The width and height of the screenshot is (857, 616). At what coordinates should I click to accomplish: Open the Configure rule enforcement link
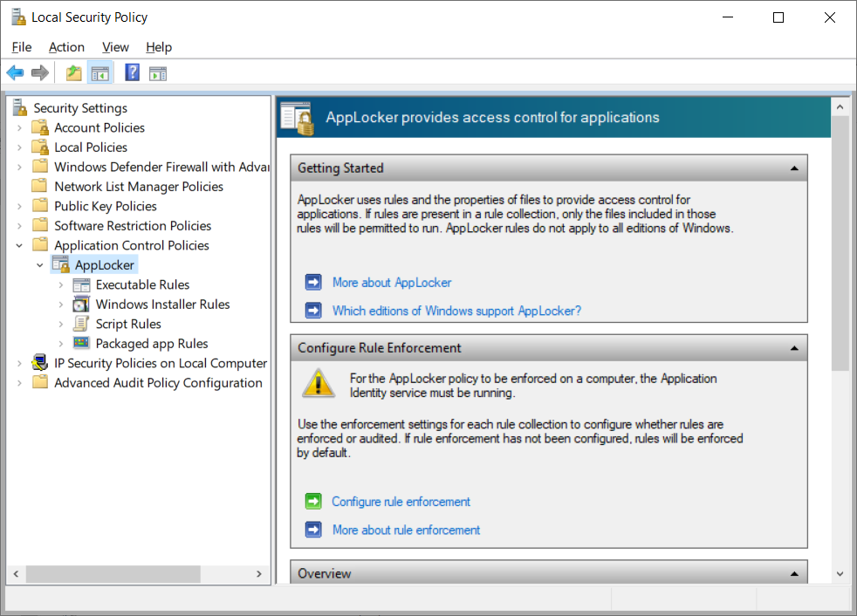click(x=401, y=502)
